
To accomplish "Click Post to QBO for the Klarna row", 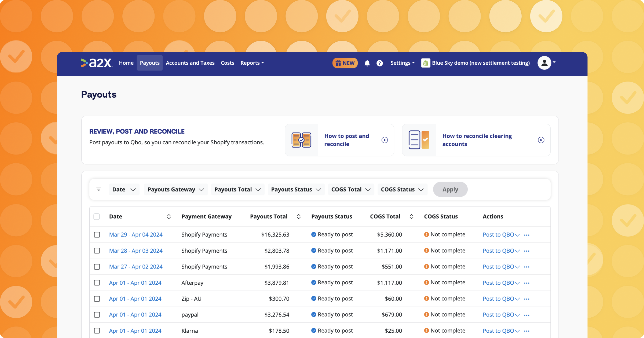I will point(498,331).
